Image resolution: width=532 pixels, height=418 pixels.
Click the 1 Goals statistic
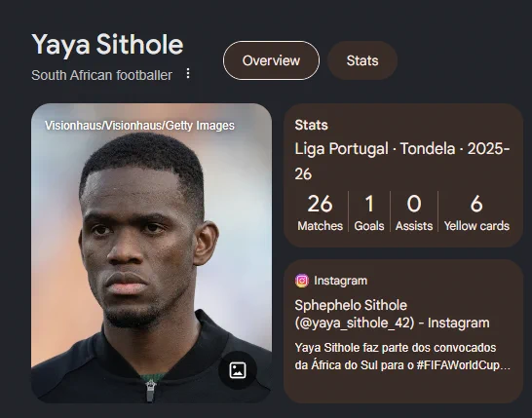pyautogui.click(x=369, y=212)
